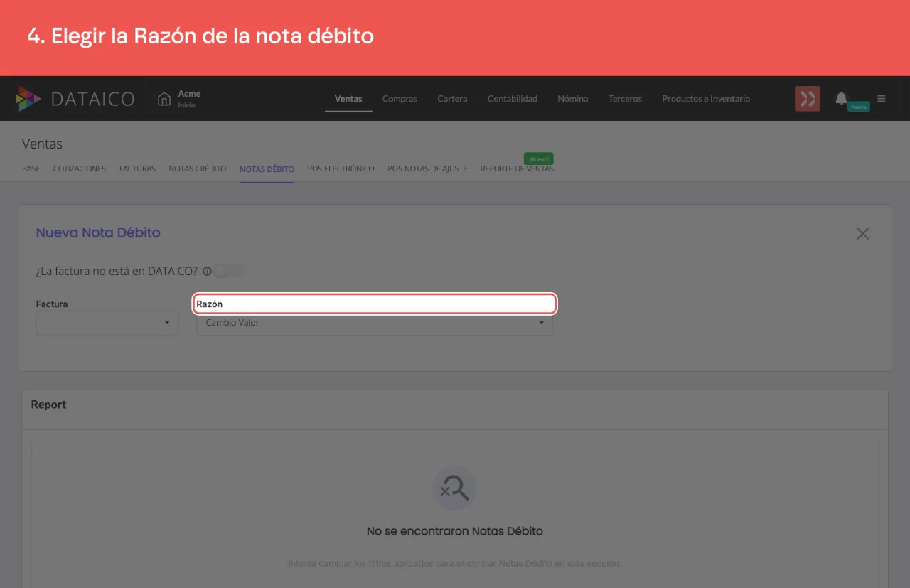The width and height of the screenshot is (910, 588).
Task: Click the Nueva Nota Débito title
Action: [98, 232]
